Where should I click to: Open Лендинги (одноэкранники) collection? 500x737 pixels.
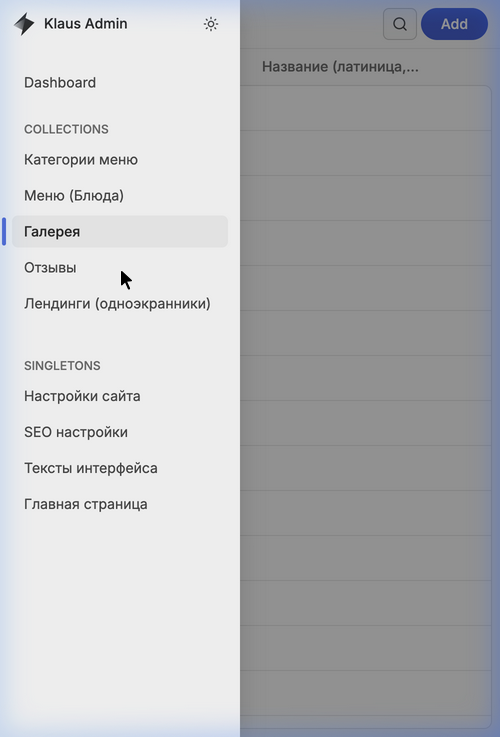(117, 304)
